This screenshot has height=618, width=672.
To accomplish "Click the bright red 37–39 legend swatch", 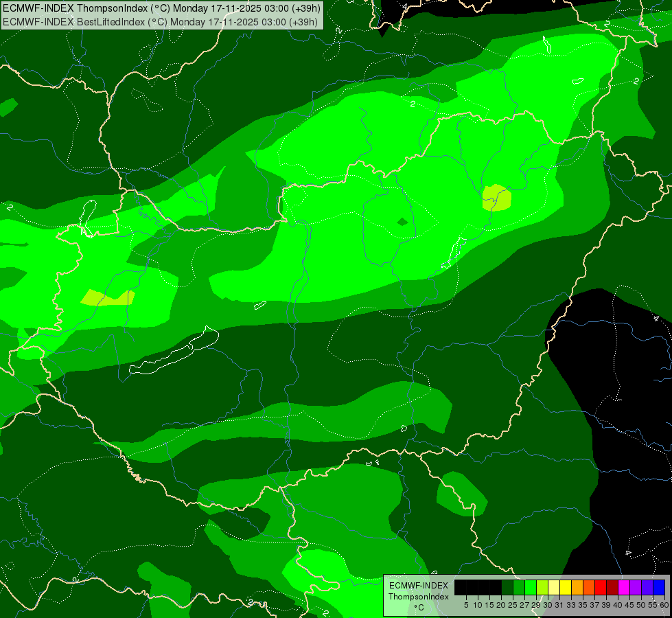I will click(601, 588).
